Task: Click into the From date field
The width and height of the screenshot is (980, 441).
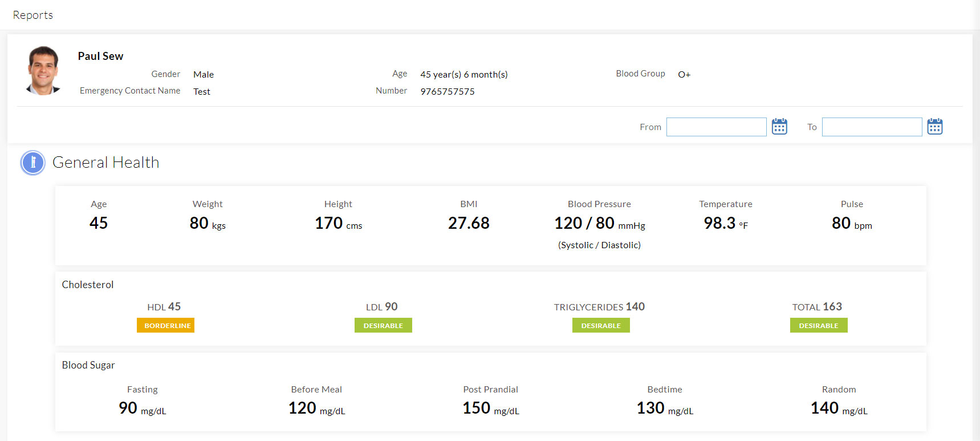Action: click(716, 127)
